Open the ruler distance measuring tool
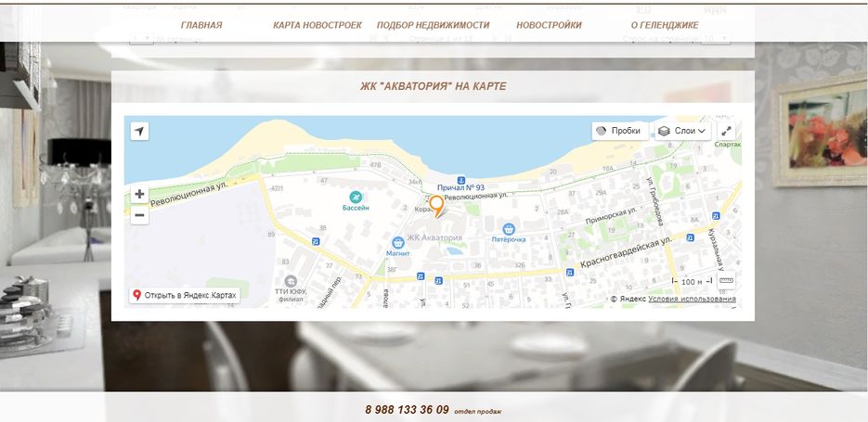The image size is (868, 422). click(x=726, y=280)
